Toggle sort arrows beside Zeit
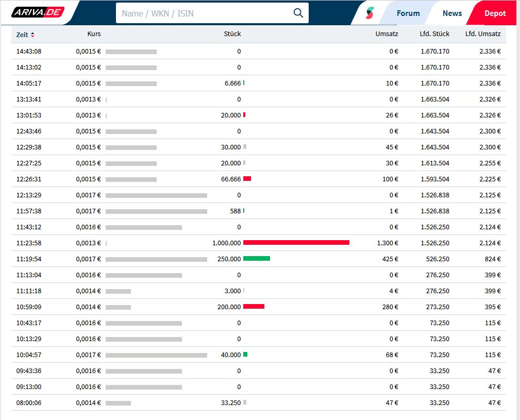This screenshot has height=420, width=520. pos(33,35)
